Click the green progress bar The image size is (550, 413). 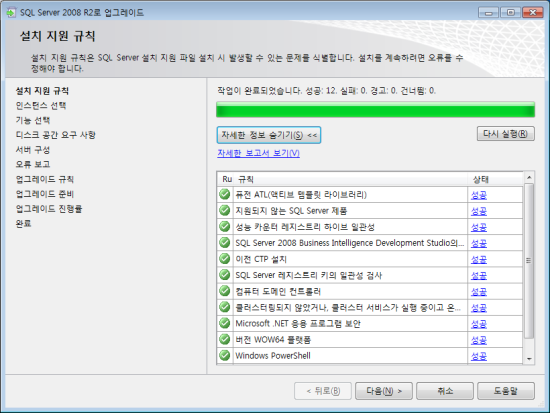(375, 109)
